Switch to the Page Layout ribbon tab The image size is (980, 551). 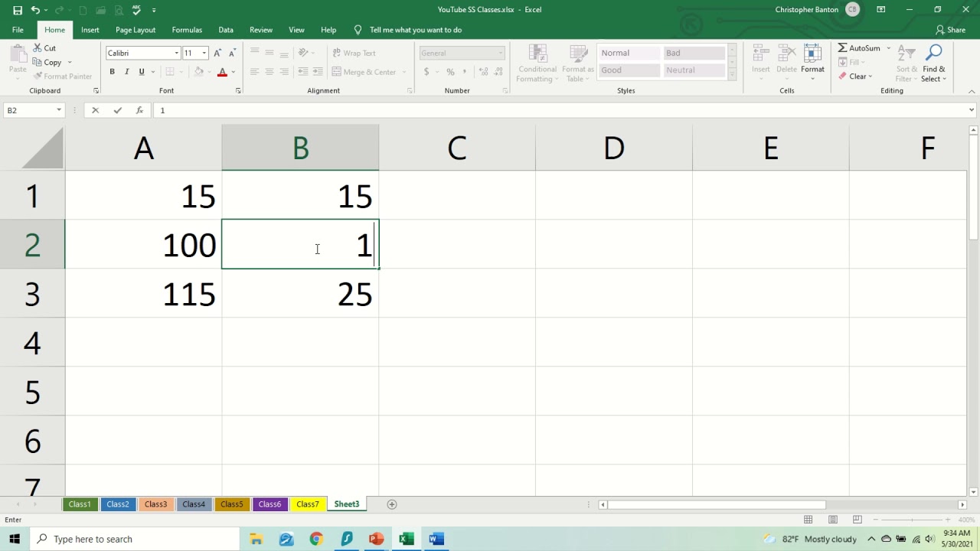(x=136, y=30)
